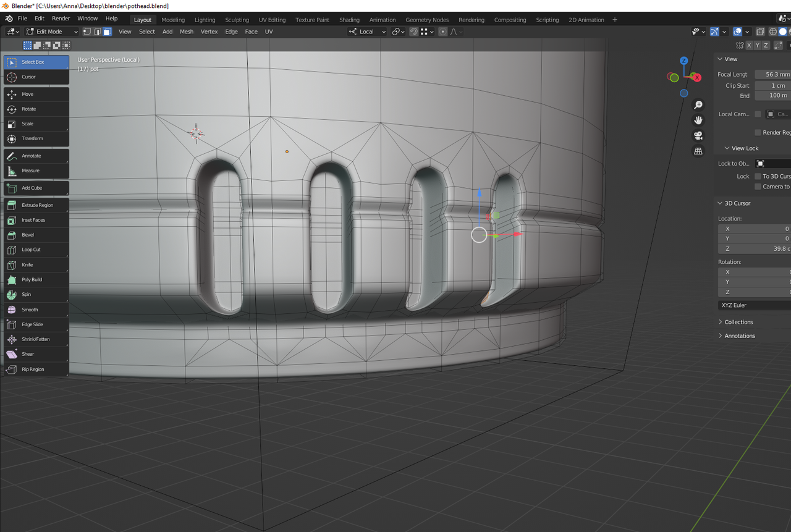Click the zoom view magnifier icon

(x=698, y=105)
